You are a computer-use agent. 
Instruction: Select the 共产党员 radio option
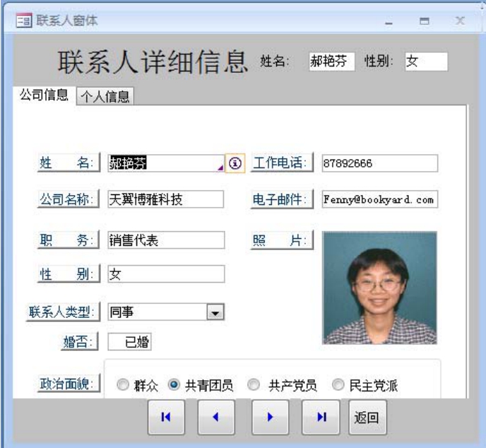(254, 386)
